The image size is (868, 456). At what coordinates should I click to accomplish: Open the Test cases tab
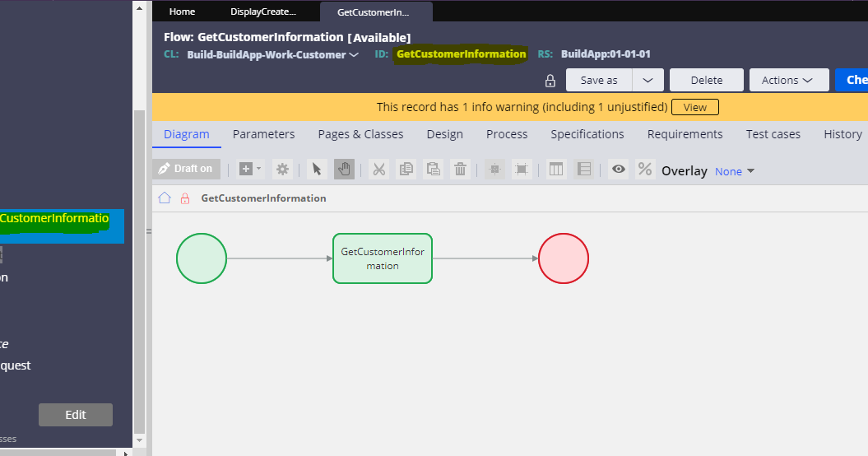click(x=773, y=134)
